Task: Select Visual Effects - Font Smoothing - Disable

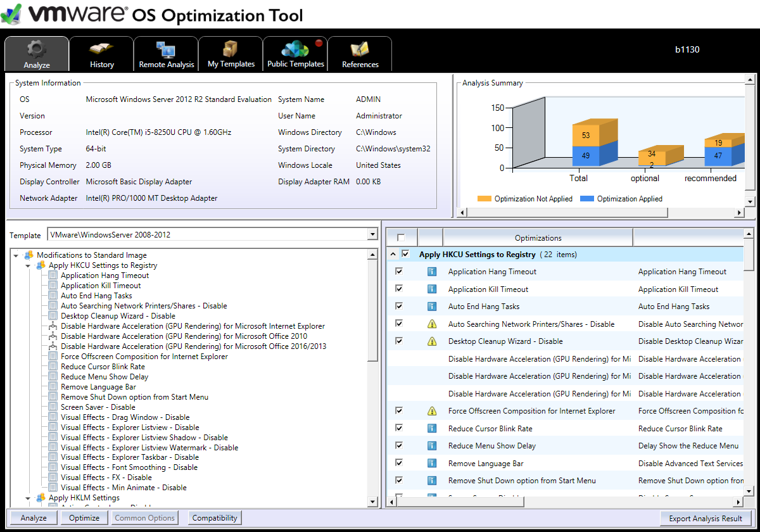Action: pyautogui.click(x=129, y=467)
